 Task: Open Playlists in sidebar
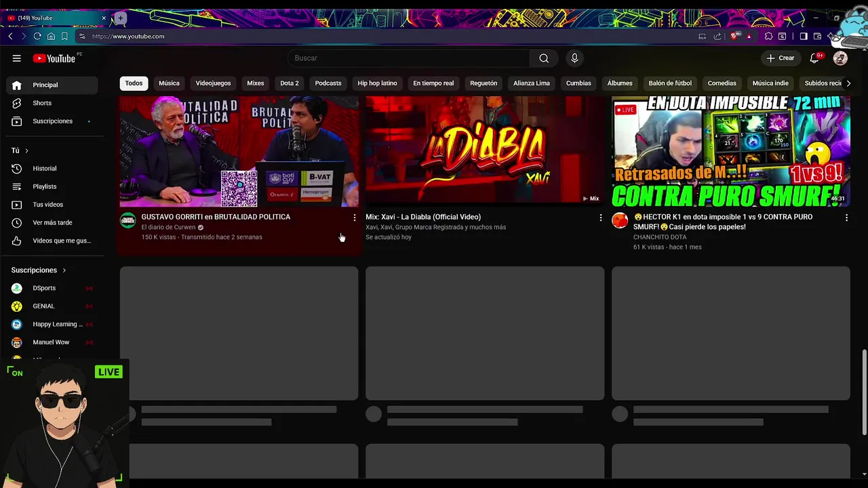pos(52,186)
